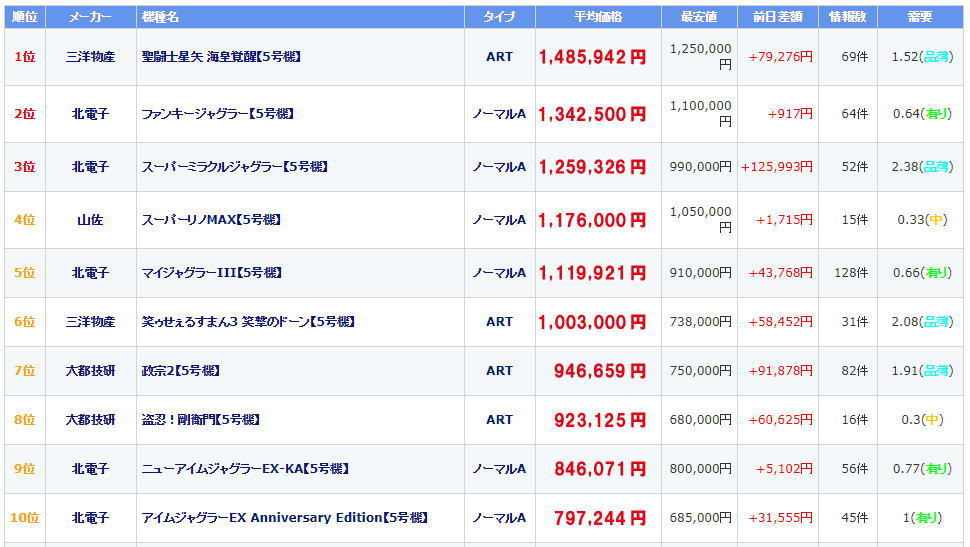Click type ART in 聖闘士星矢 row
The image size is (970, 547).
(499, 57)
